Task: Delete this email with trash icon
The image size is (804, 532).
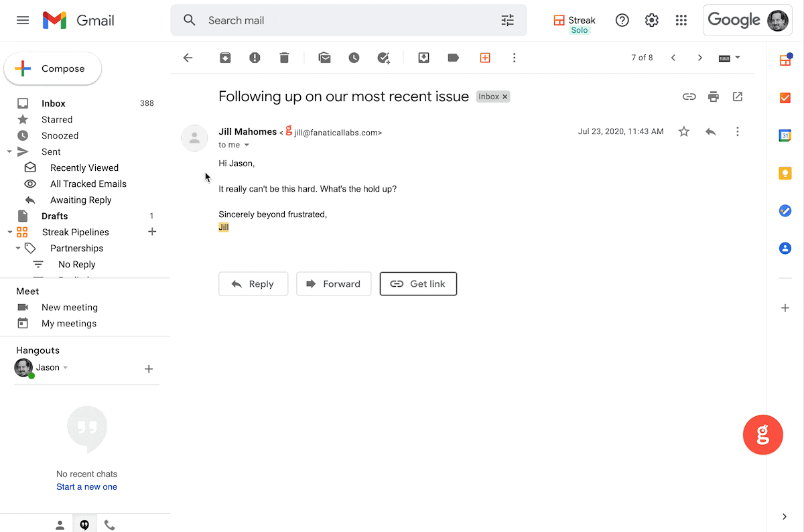Action: pyautogui.click(x=284, y=58)
